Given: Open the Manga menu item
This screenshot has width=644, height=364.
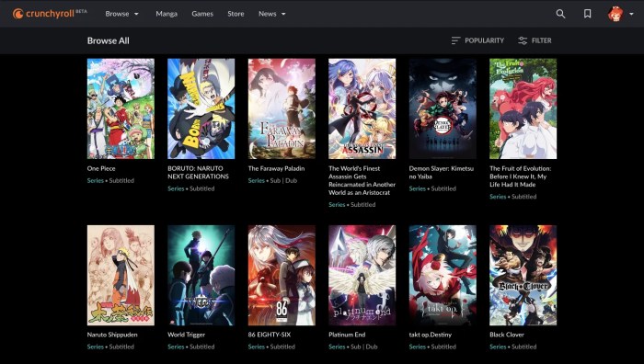Looking at the screenshot, I should [x=167, y=14].
